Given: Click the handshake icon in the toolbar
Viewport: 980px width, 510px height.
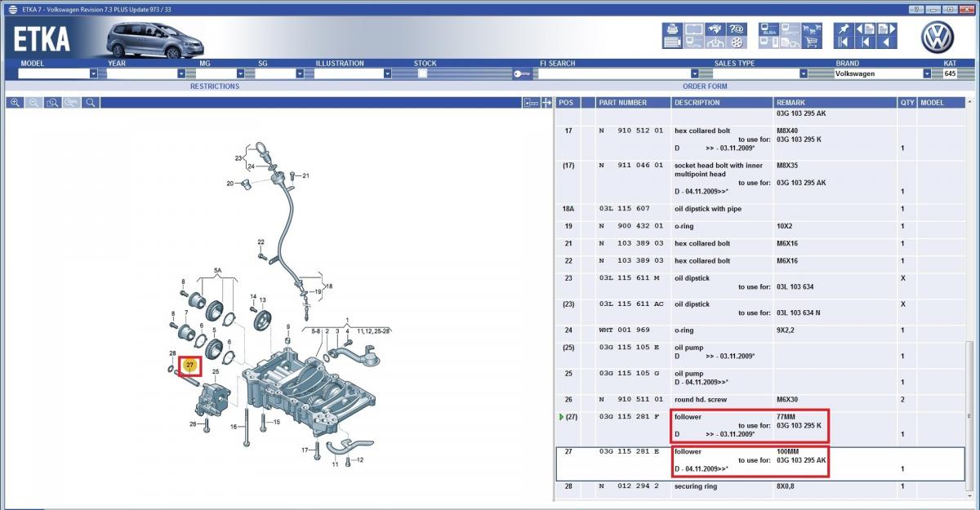Looking at the screenshot, I should click(715, 29).
